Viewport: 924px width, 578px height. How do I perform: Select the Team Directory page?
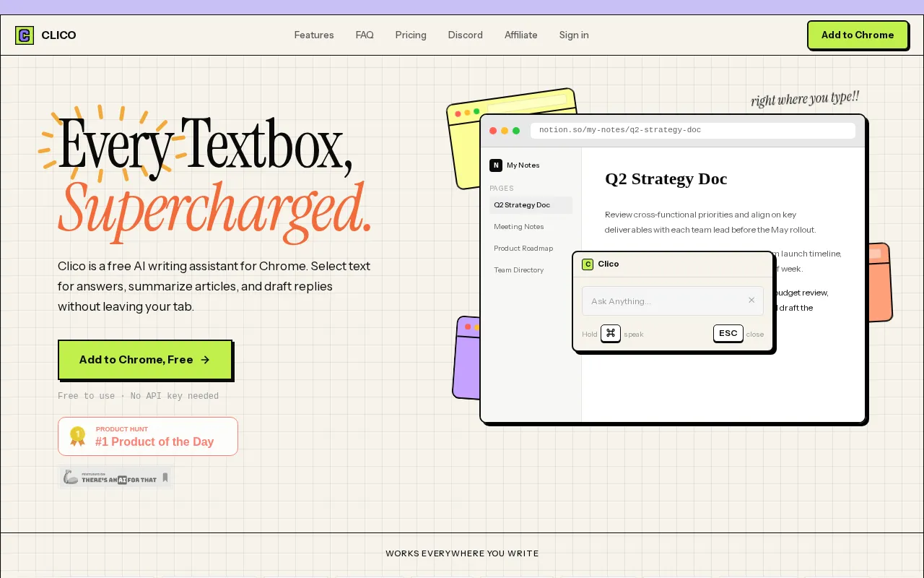531,270
